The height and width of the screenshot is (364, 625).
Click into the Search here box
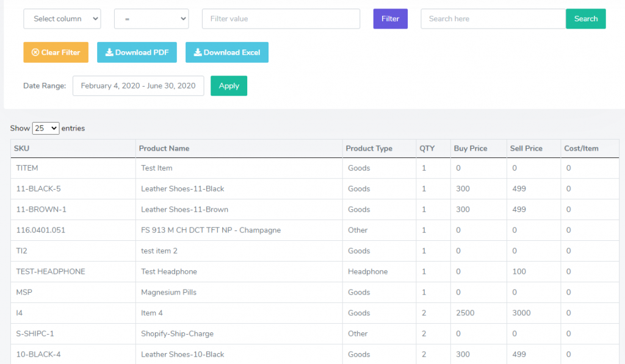(x=493, y=19)
